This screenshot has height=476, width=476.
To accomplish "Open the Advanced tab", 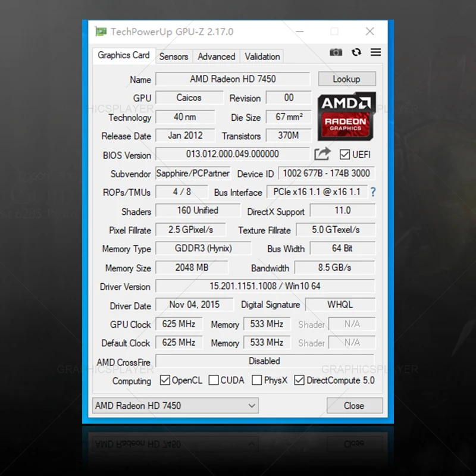I will pos(217,57).
